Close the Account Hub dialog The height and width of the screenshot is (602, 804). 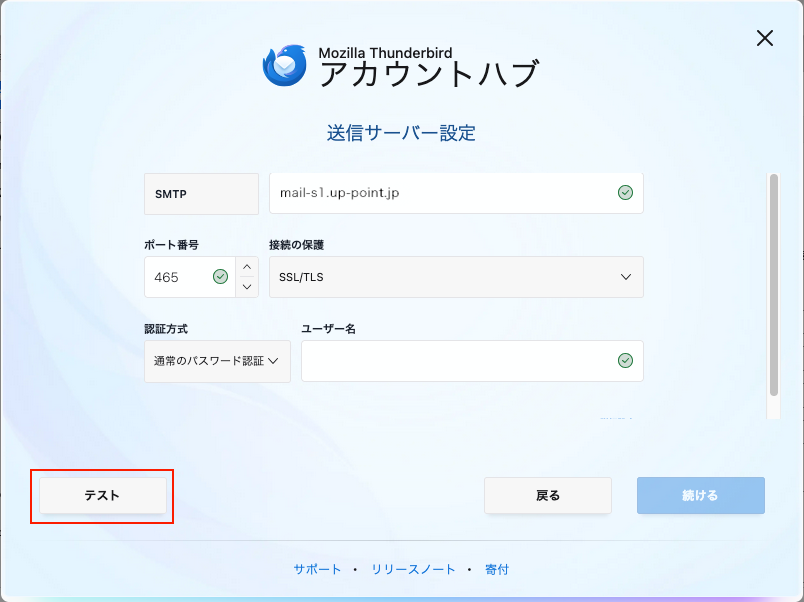click(765, 38)
